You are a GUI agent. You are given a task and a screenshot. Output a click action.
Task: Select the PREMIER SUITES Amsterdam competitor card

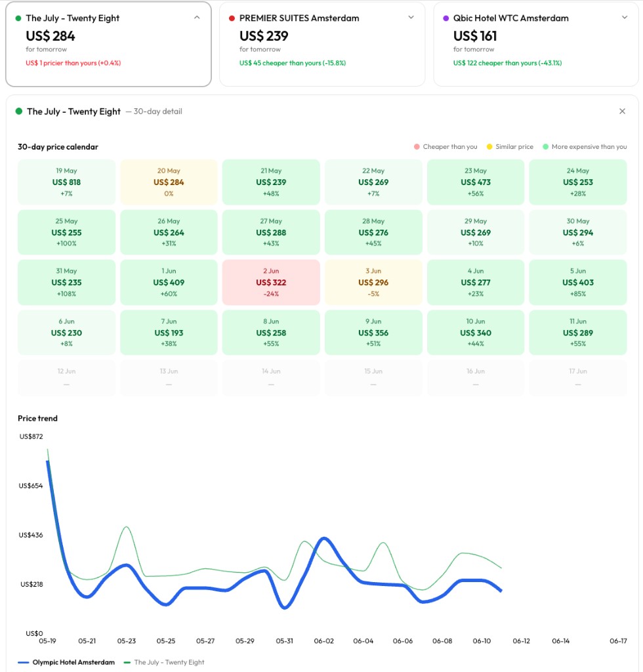[x=322, y=44]
